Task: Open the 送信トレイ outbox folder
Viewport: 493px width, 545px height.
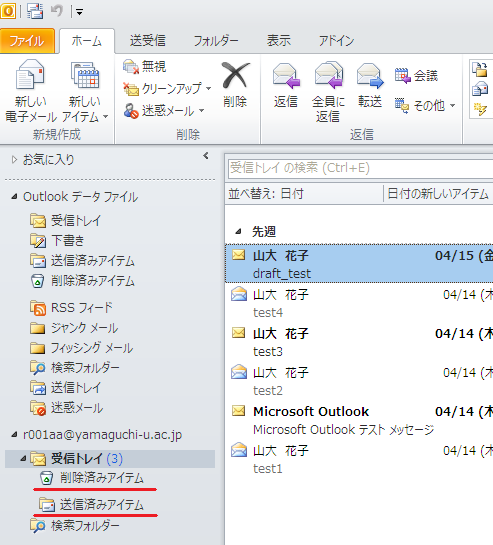Action: pyautogui.click(x=66, y=388)
